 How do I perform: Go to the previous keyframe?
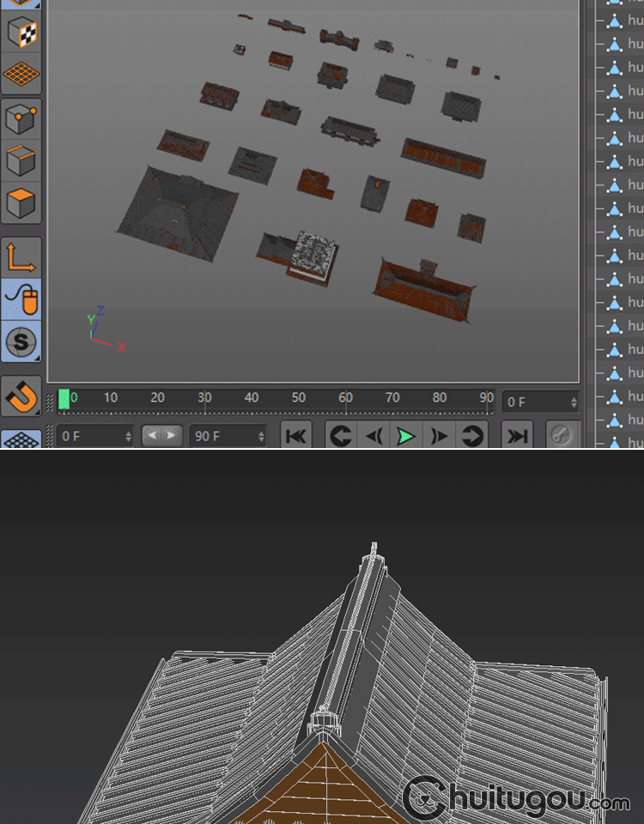tap(341, 436)
